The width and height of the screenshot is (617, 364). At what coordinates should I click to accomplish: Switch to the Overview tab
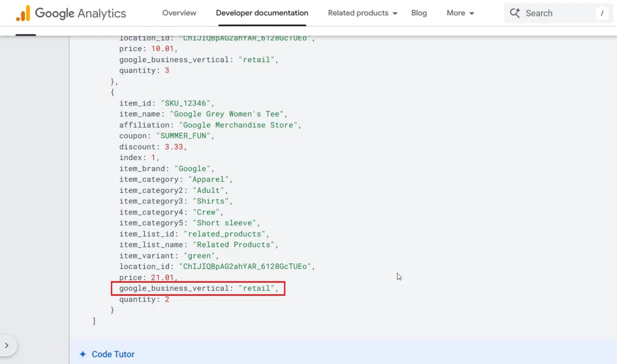coord(179,13)
